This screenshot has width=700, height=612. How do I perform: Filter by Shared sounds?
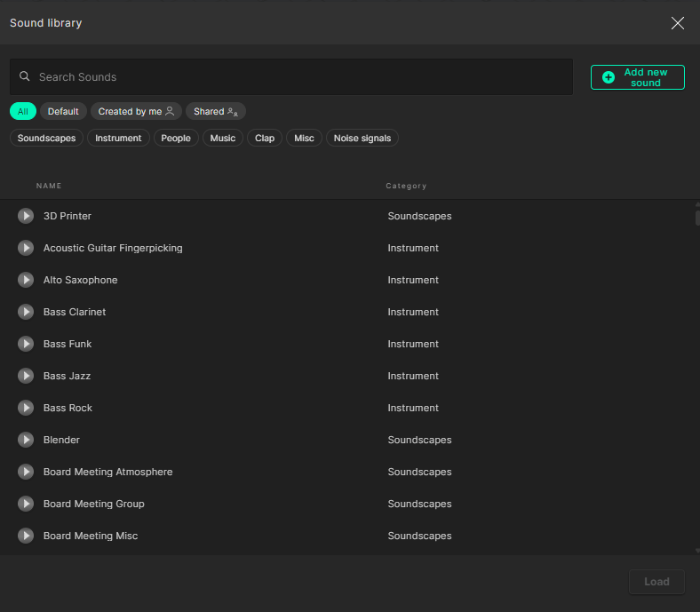click(216, 111)
